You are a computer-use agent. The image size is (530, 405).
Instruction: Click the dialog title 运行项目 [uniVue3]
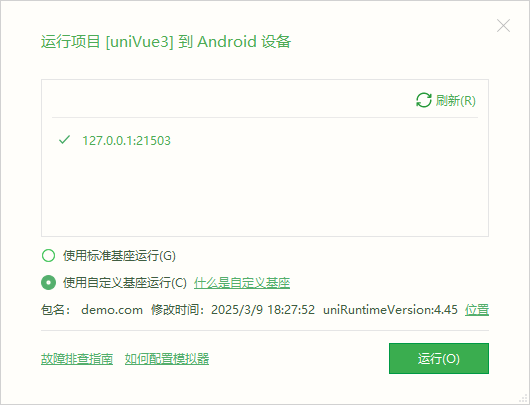[x=107, y=42]
